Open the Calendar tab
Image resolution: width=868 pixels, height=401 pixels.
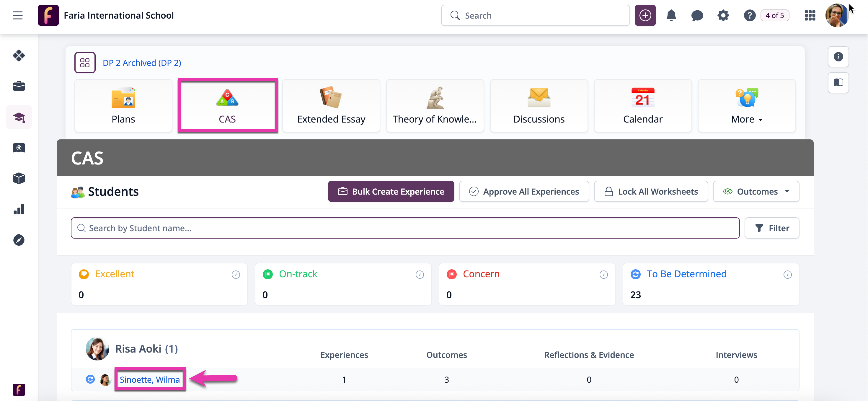click(642, 106)
